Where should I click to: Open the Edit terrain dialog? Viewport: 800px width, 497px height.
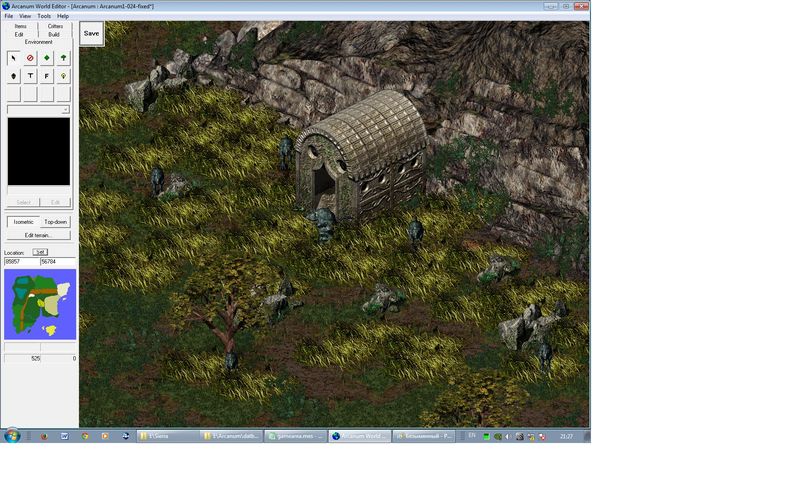pyautogui.click(x=39, y=235)
